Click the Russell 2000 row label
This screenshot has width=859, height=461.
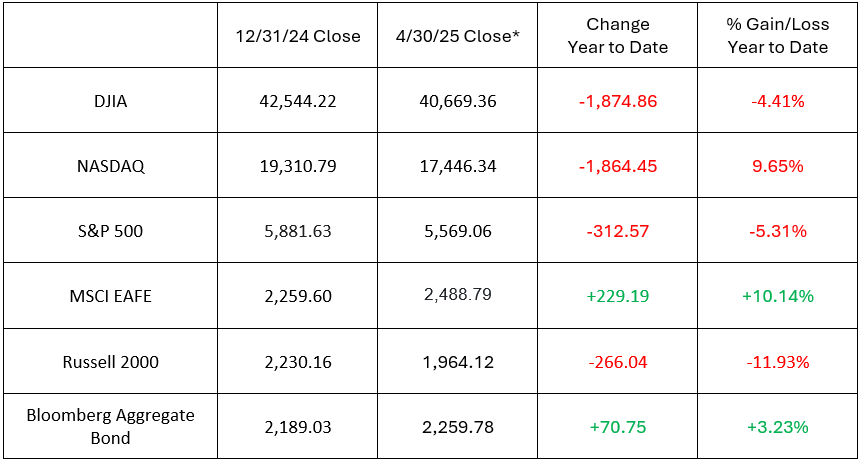tap(110, 362)
